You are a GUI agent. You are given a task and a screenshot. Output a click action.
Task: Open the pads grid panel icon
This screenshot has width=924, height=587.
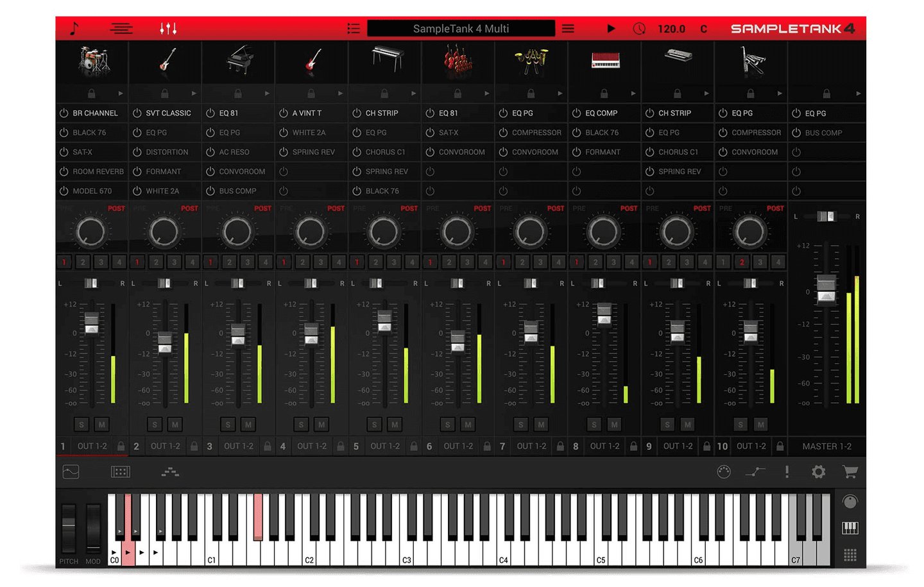point(121,472)
